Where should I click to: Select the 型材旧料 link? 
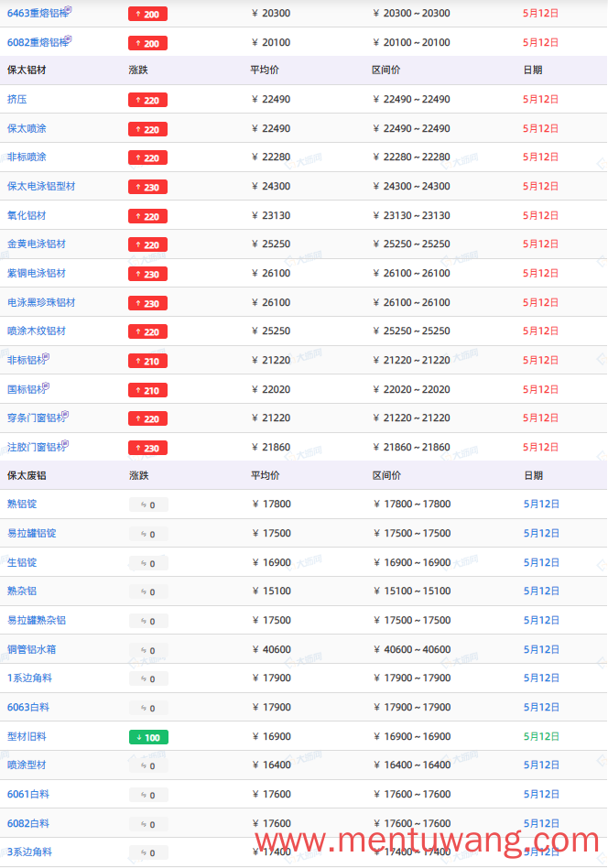27,737
